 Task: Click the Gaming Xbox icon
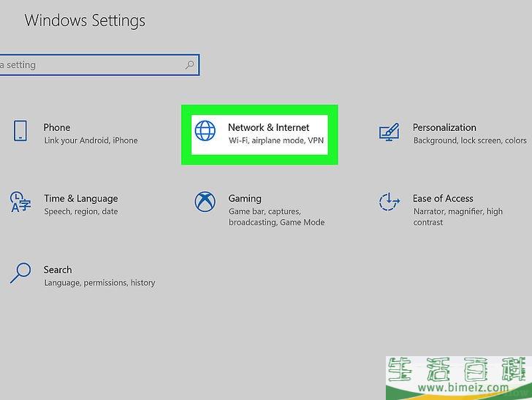click(205, 202)
